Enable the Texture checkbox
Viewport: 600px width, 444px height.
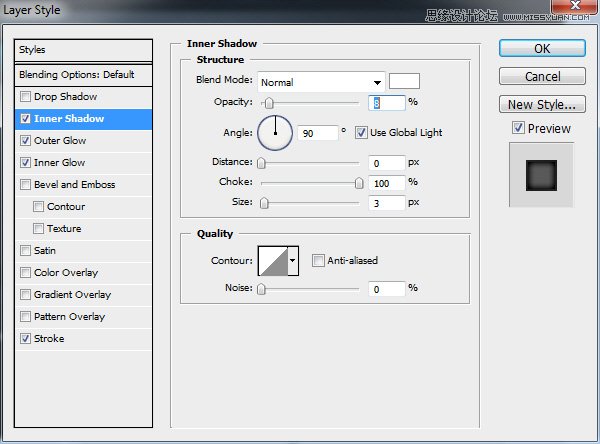pos(38,229)
